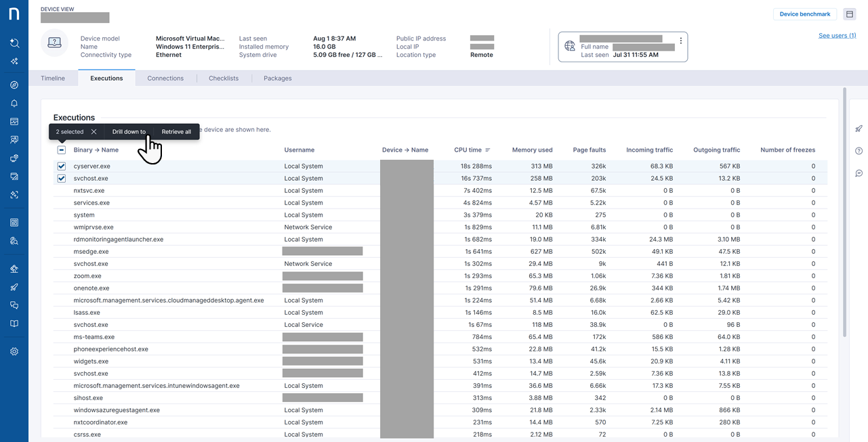Open 'Drill down to' dropdown menu

point(129,132)
